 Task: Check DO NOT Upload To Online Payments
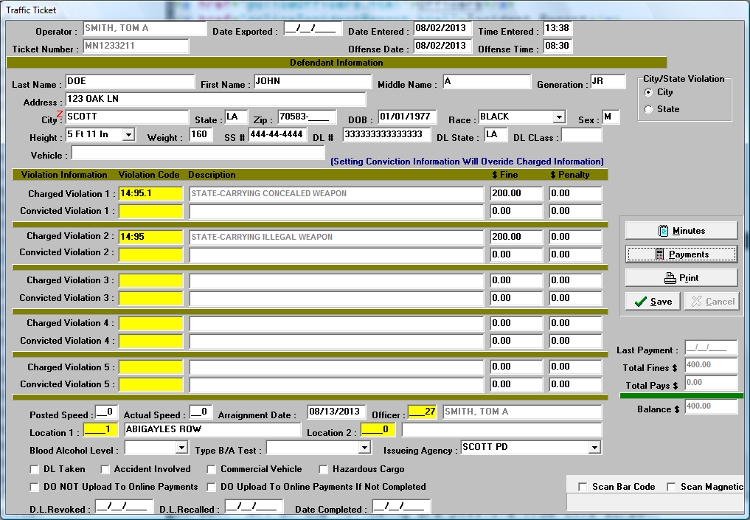tap(34, 487)
